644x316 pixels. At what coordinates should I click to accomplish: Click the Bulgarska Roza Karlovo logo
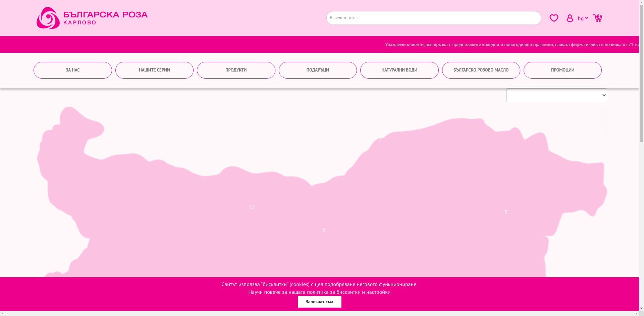92,18
